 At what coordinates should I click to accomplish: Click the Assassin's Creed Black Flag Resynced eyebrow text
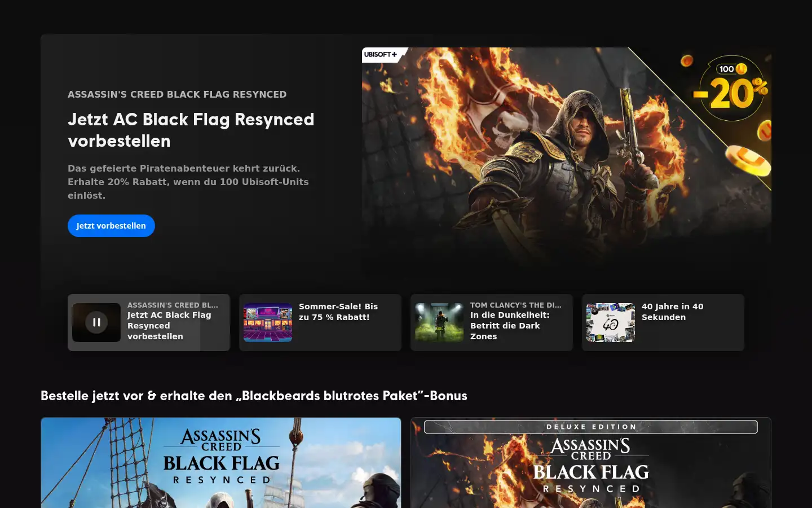point(177,94)
